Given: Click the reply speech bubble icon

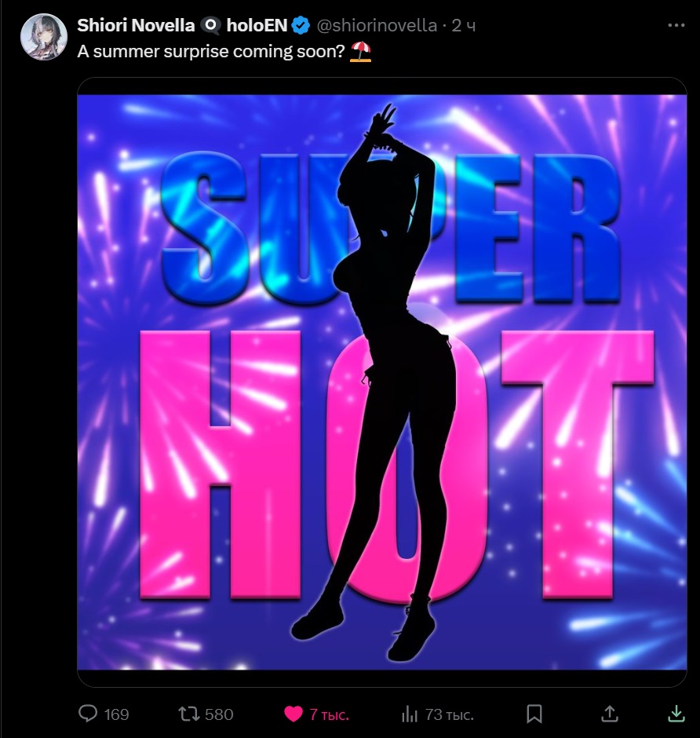Looking at the screenshot, I should coord(88,714).
